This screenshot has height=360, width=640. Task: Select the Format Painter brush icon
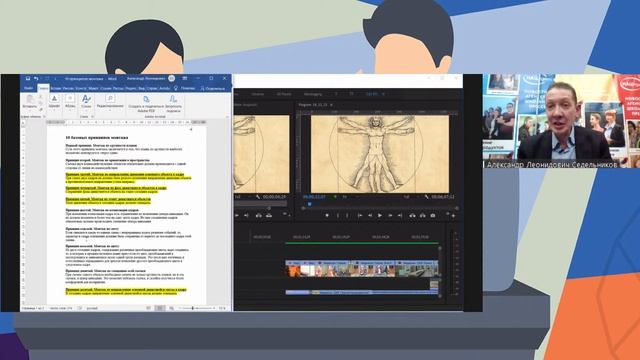click(40, 109)
